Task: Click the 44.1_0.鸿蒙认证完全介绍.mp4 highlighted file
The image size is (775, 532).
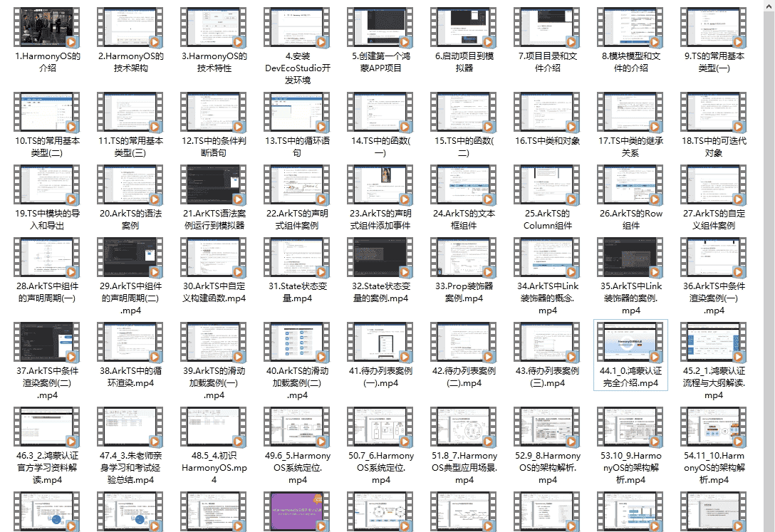Action: 630,343
